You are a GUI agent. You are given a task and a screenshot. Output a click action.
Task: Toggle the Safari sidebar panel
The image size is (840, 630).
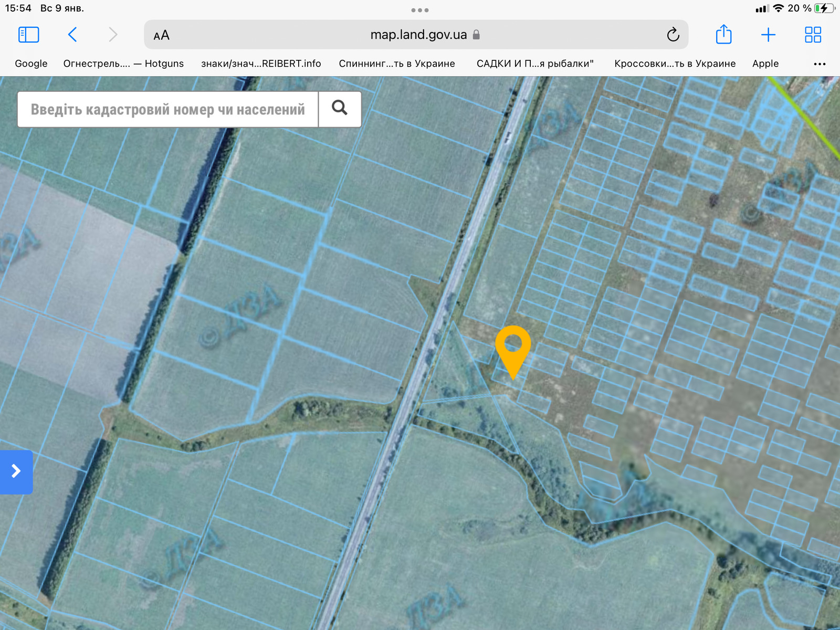(29, 35)
